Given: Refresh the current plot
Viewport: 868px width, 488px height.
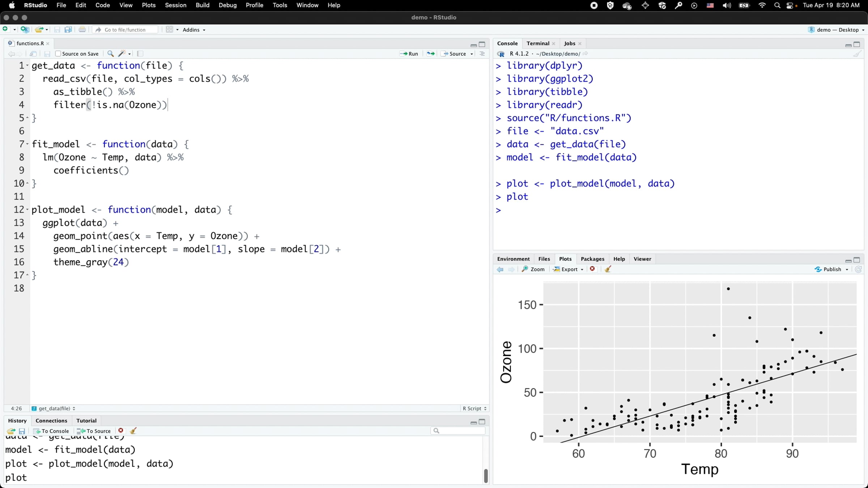Looking at the screenshot, I should tap(858, 269).
